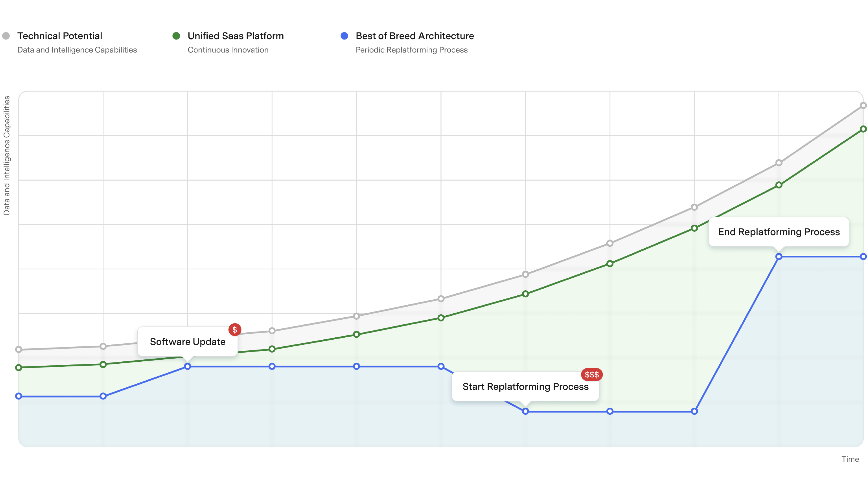Click blue data point under Software Update
Viewport: 868px width, 488px height.
click(x=187, y=366)
